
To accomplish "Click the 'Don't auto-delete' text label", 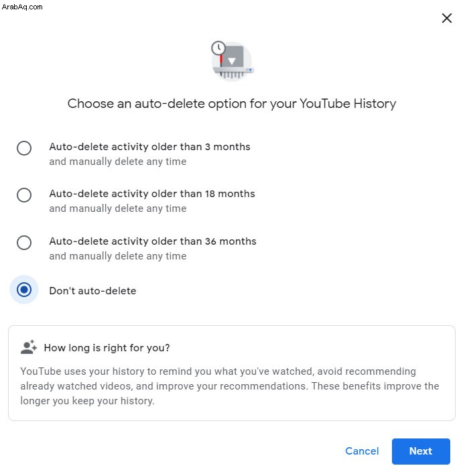I will [92, 291].
